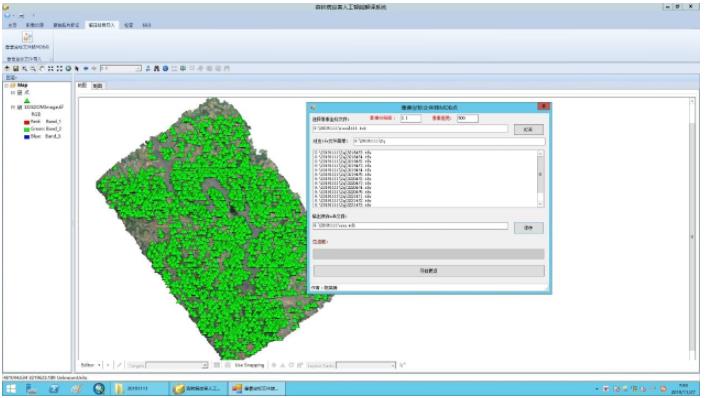The height and width of the screenshot is (398, 706).
Task: Open the Windows Start button
Action: pos(11,389)
